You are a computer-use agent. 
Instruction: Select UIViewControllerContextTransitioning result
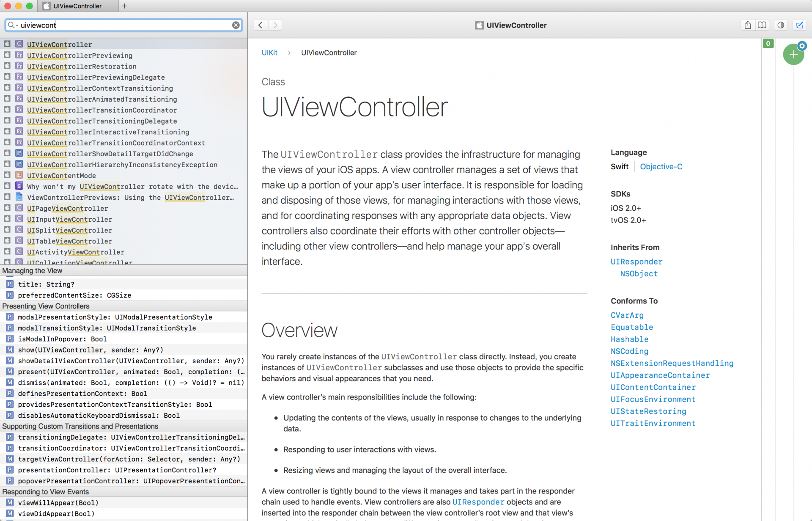pyautogui.click(x=123, y=88)
